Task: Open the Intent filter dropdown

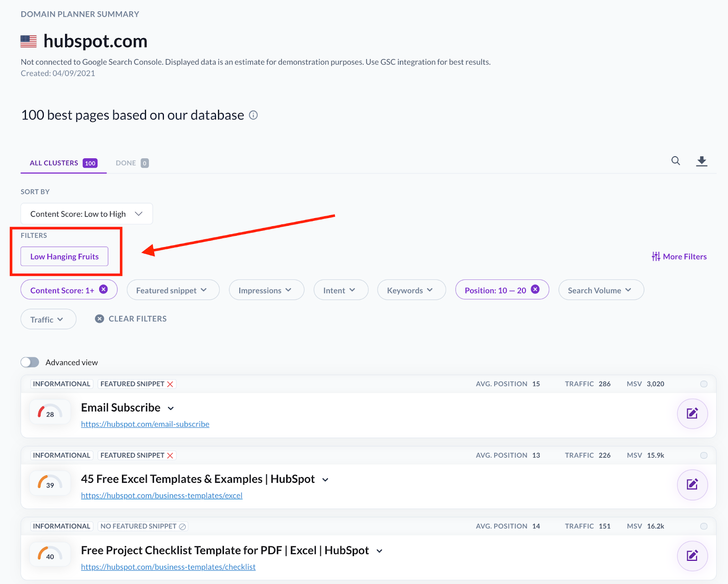Action: click(341, 290)
